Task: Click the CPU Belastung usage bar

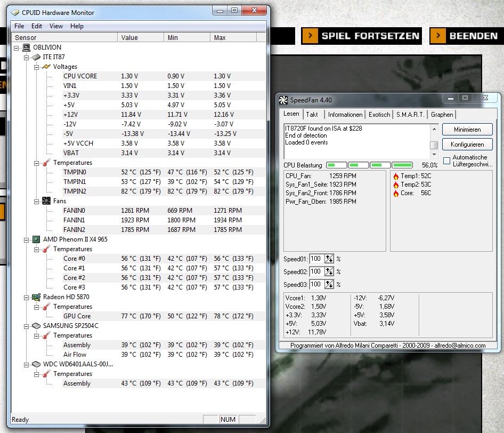Action: [369, 165]
